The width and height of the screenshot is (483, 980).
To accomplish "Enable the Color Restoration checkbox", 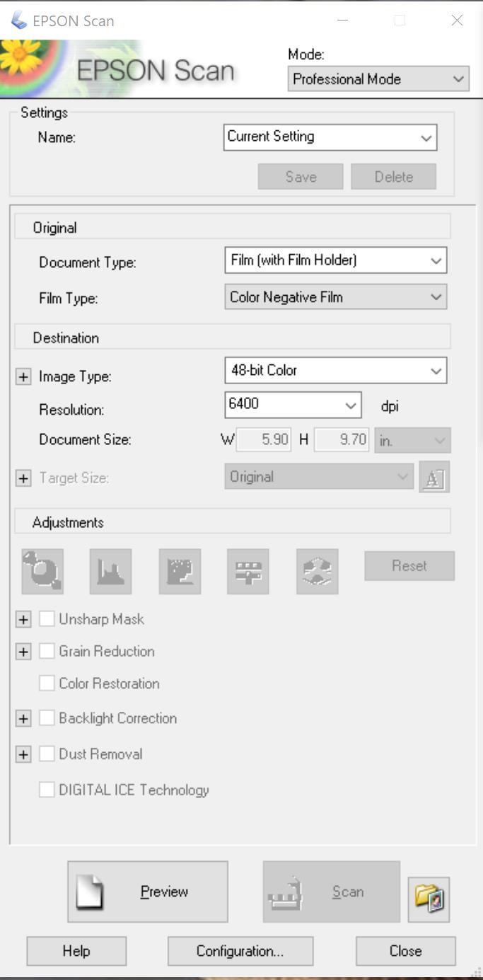I will click(x=47, y=684).
